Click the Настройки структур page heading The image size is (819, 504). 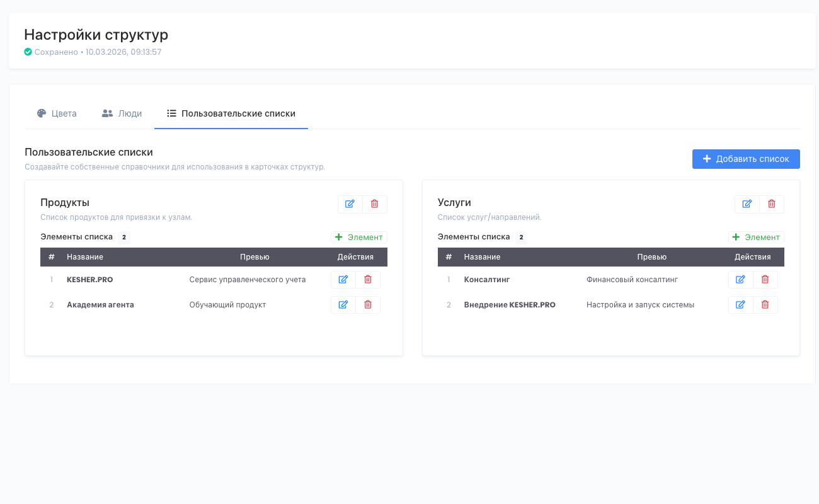coord(96,35)
